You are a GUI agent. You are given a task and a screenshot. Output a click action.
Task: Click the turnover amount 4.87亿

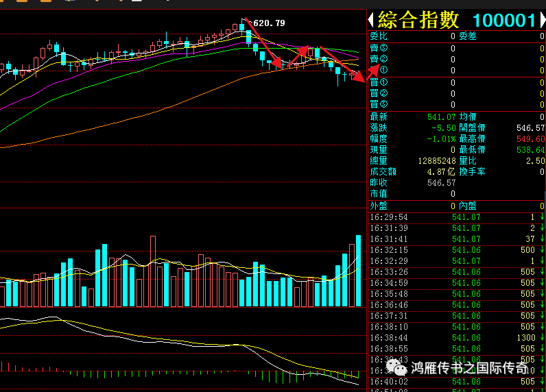point(441,172)
